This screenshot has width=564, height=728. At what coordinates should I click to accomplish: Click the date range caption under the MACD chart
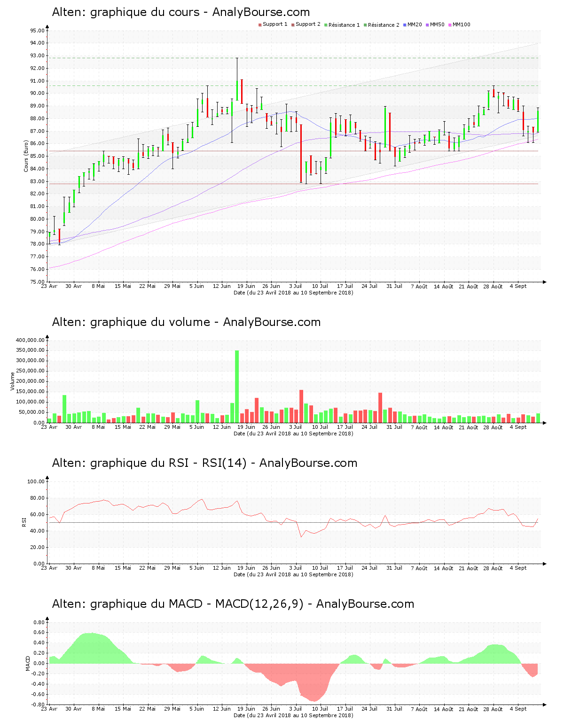[293, 715]
